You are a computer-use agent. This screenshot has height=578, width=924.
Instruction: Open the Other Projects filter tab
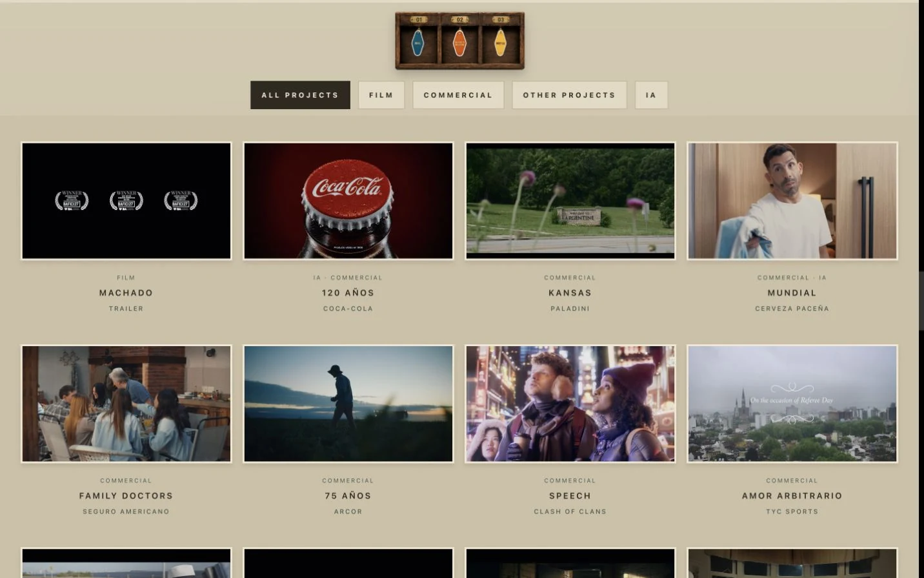tap(569, 95)
